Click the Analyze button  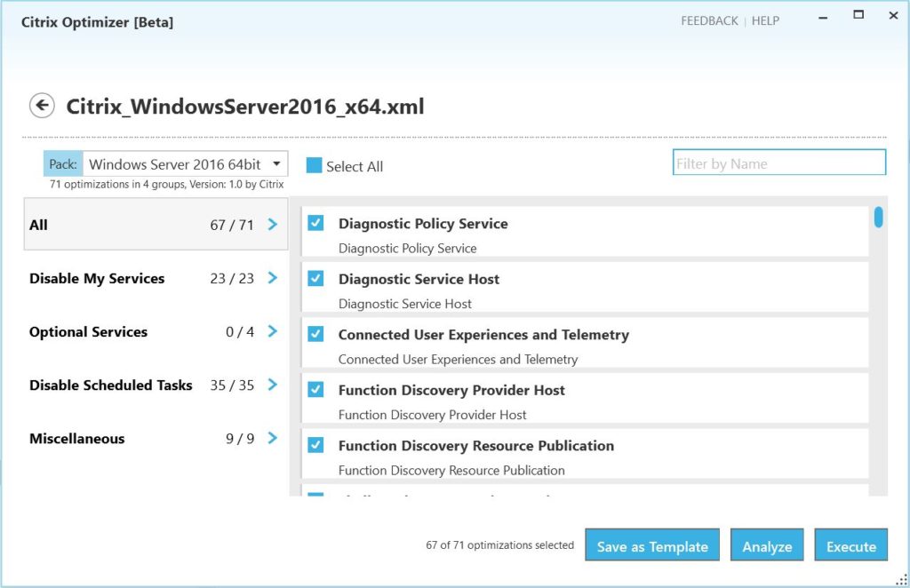pos(767,545)
